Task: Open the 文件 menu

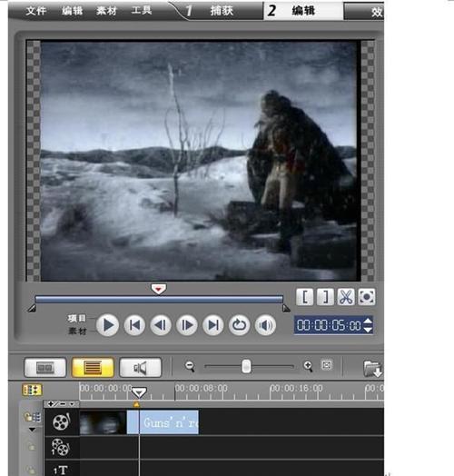Action: (x=35, y=11)
